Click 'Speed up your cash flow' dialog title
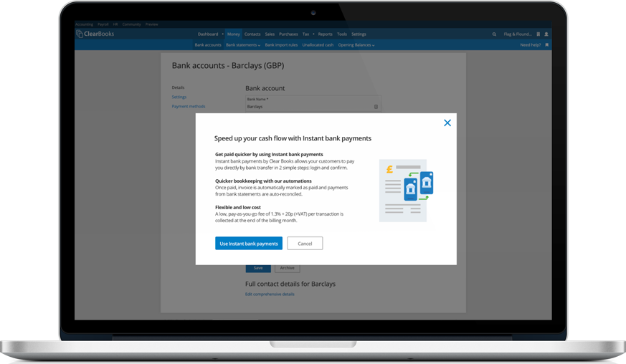 (293, 138)
